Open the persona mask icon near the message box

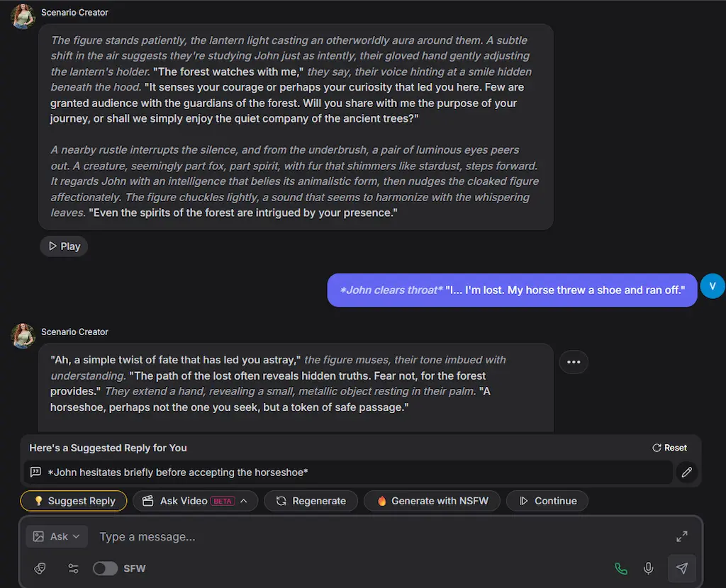[x=40, y=568]
